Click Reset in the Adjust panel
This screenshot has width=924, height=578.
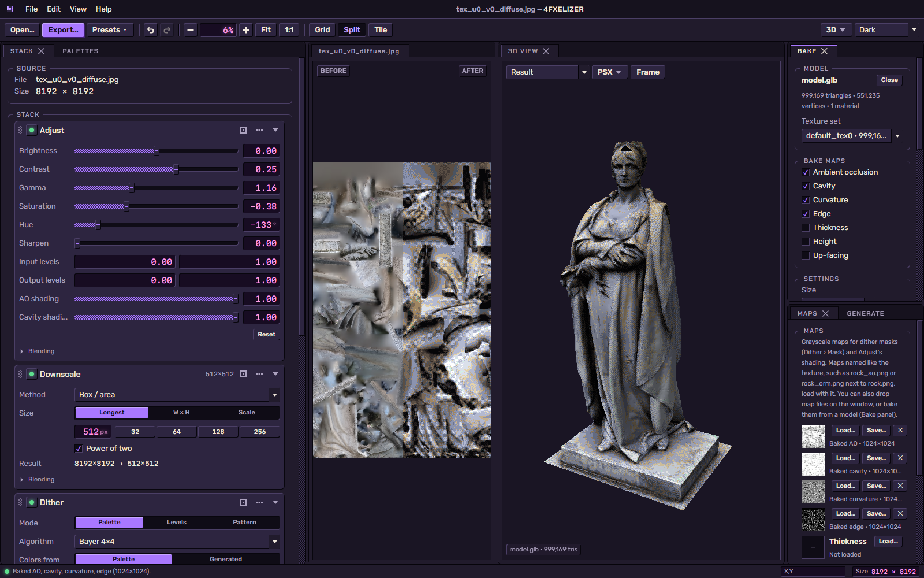267,334
